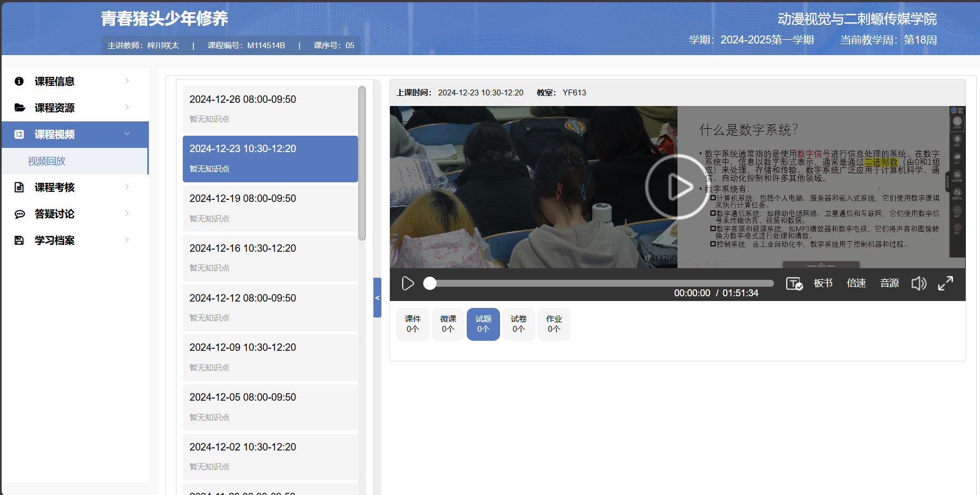This screenshot has height=495, width=980.
Task: Switch to the 微课 tab
Action: (x=448, y=324)
